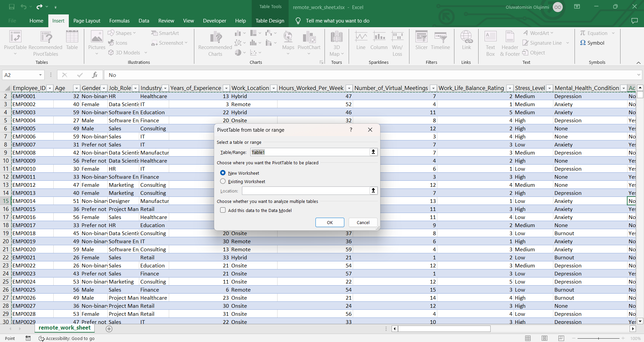
Task: Collapse the Table/Range selector arrow button
Action: click(373, 152)
